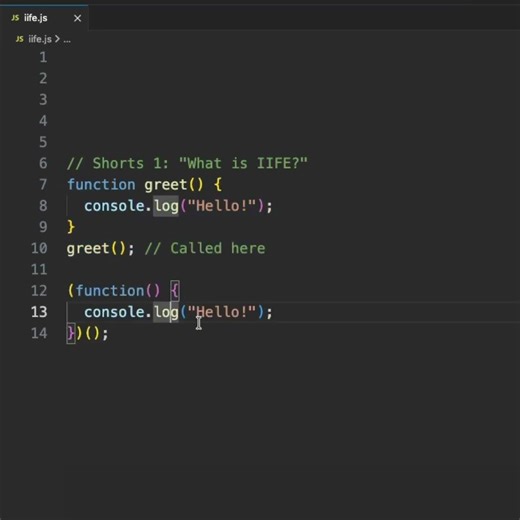Click line number 11 in gutter
520x520 pixels.
(x=39, y=269)
